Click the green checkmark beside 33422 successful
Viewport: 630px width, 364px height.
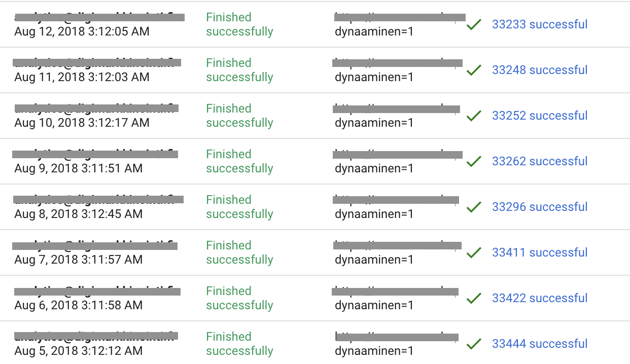point(474,298)
